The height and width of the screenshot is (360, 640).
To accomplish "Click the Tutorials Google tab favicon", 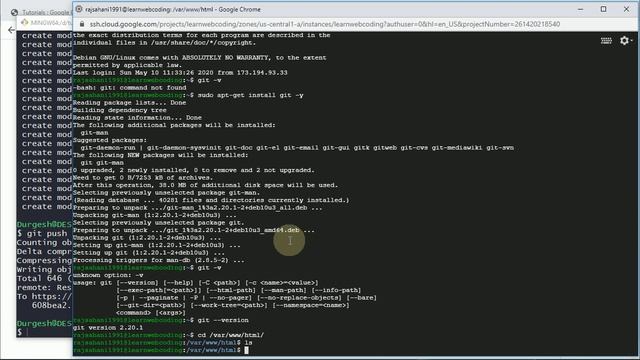I will click(15, 13).
